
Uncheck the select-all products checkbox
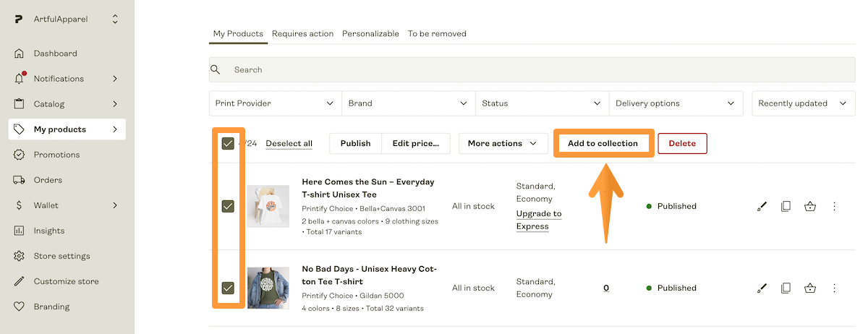[x=228, y=143]
